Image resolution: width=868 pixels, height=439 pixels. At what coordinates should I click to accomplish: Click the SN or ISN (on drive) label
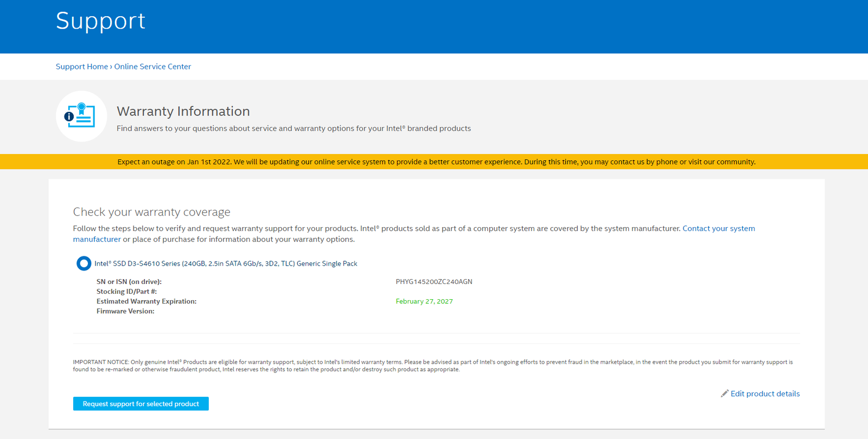[129, 282]
